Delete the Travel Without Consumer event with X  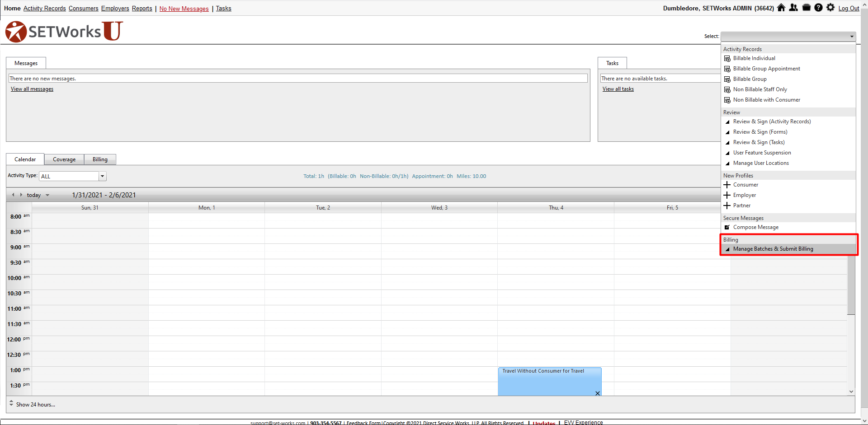coord(598,393)
